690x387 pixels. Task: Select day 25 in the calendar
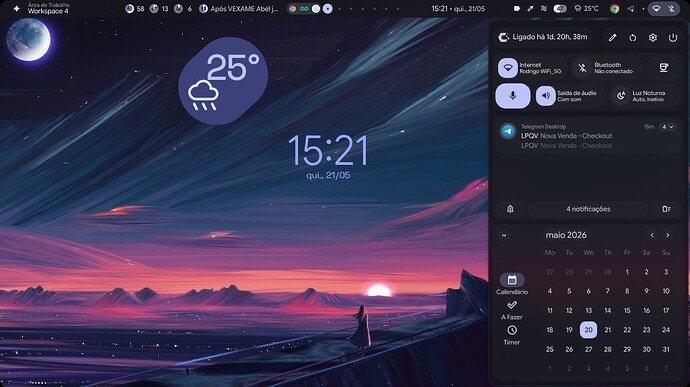pyautogui.click(x=550, y=349)
